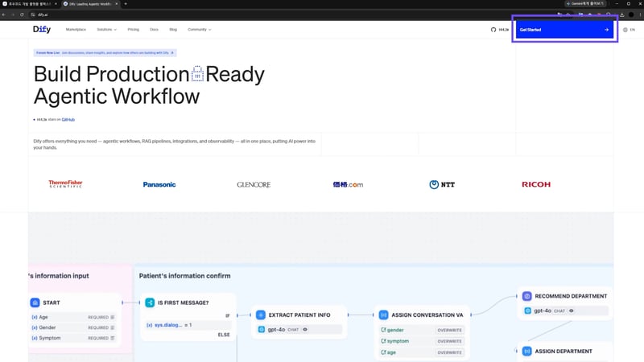Click the kakaku.com logo
Screen dimensions: 644x362
click(348, 185)
